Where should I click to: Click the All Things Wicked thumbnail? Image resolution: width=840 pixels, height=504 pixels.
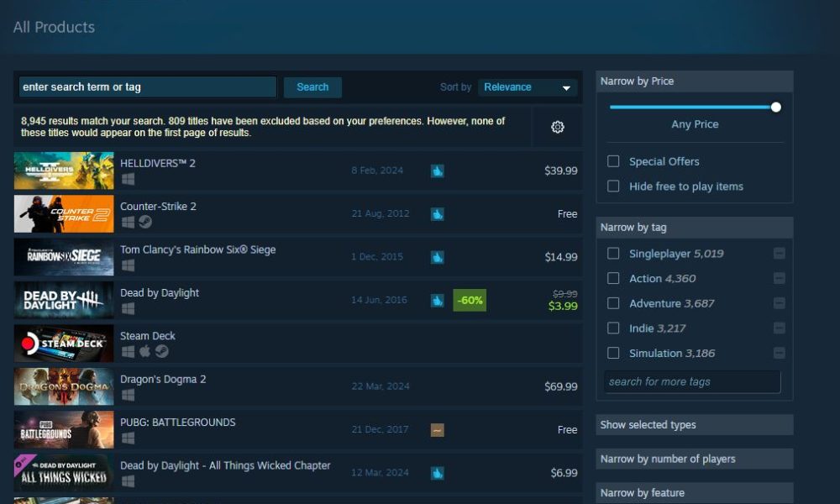coord(64,473)
